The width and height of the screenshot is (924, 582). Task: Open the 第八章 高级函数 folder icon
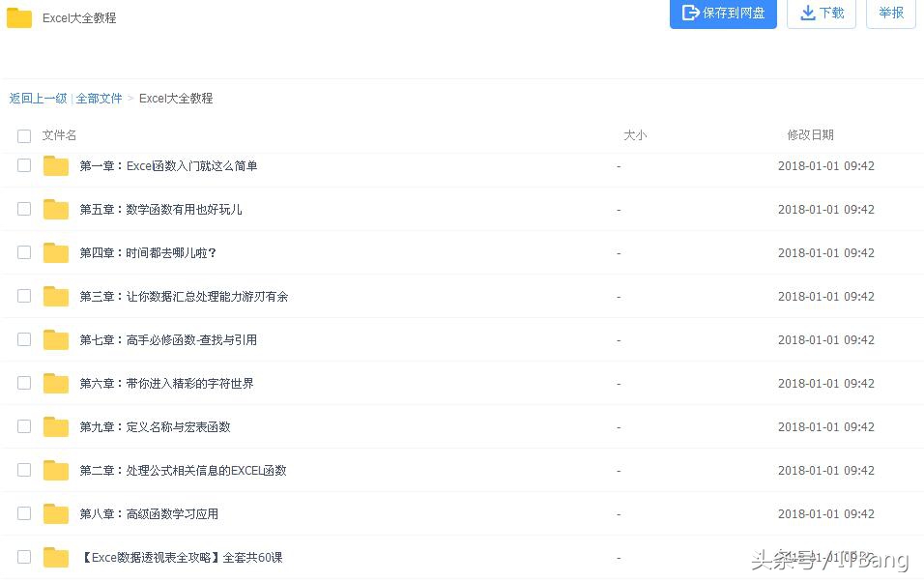pos(55,513)
